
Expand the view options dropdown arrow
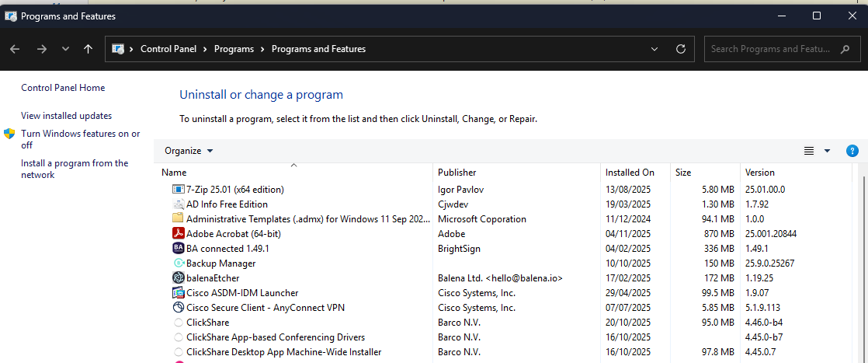[827, 151]
